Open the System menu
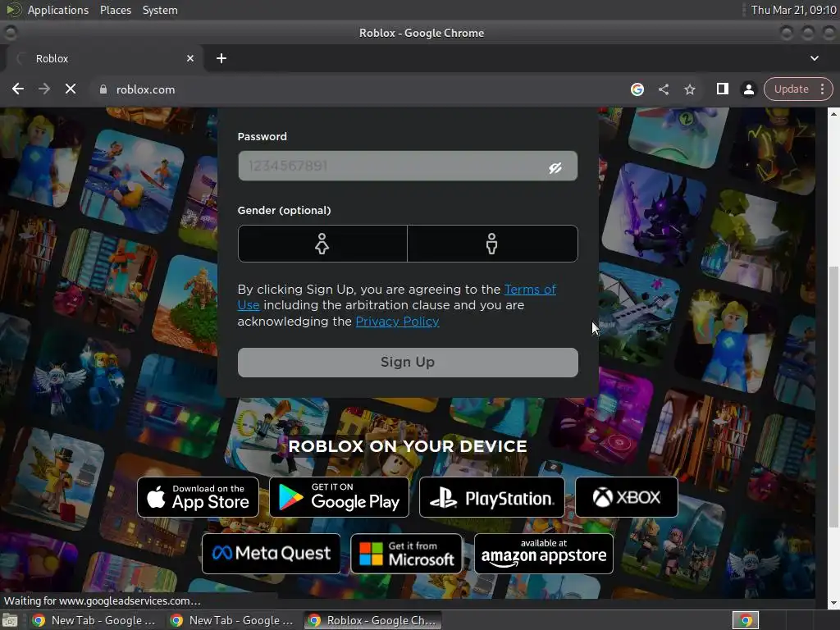This screenshot has width=840, height=630. (x=160, y=10)
